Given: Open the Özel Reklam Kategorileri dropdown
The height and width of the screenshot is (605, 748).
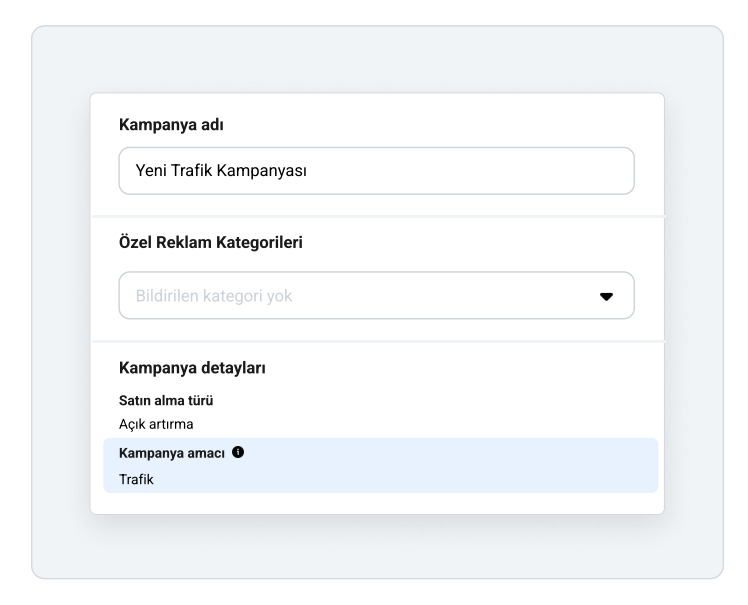Looking at the screenshot, I should tap(376, 295).
